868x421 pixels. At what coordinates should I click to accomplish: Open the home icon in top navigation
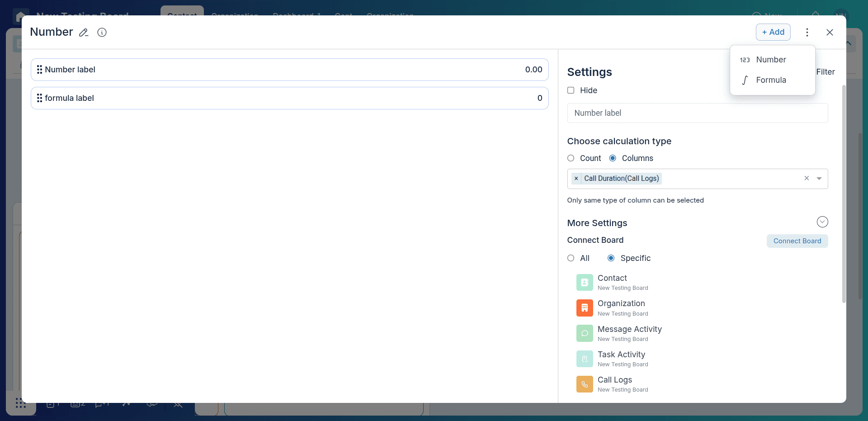(x=20, y=16)
